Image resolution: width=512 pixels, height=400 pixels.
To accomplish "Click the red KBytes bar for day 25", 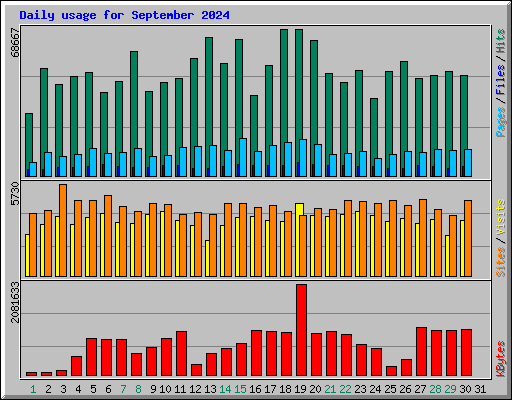I will (x=391, y=371).
